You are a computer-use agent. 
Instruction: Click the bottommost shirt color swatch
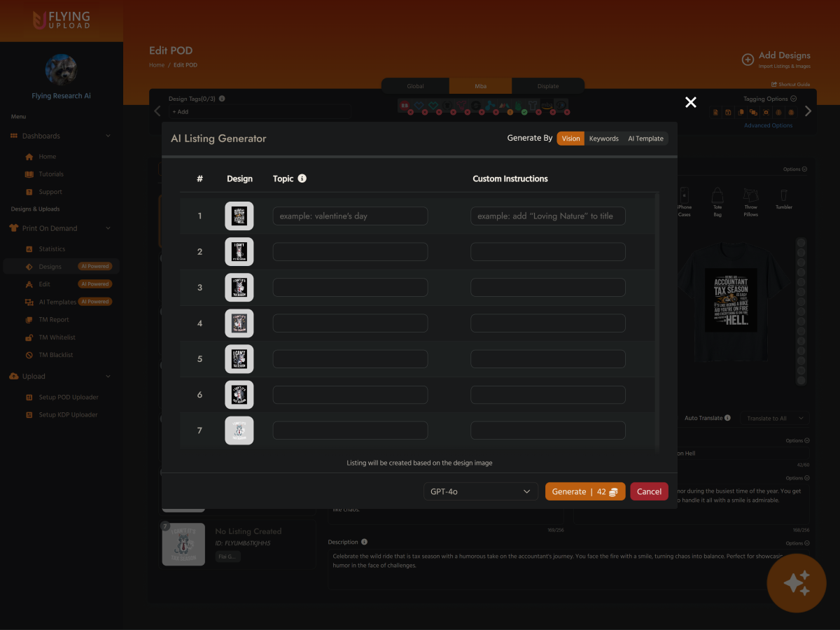click(x=801, y=380)
